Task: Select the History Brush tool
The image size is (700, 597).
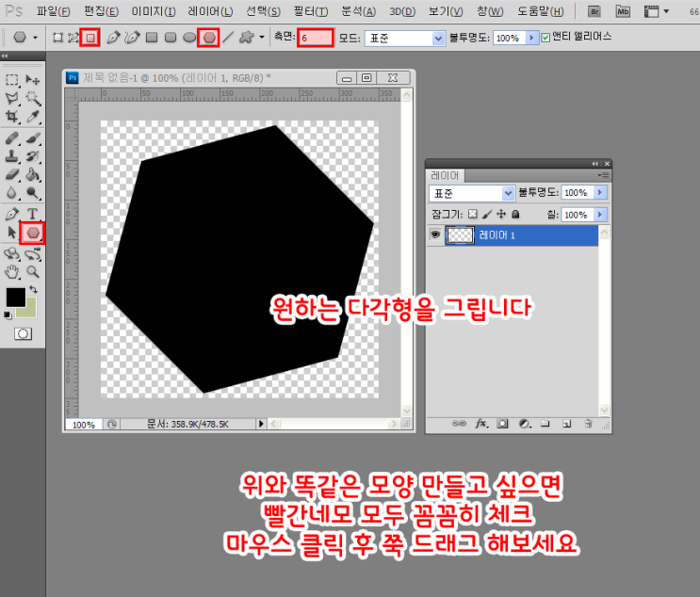Action: click(33, 156)
